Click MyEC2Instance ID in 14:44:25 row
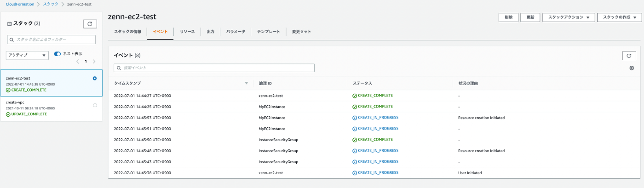This screenshot has height=188, width=644. tap(272, 107)
